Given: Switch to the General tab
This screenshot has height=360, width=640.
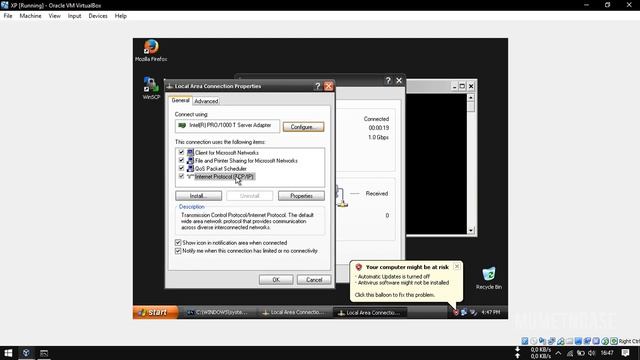Looking at the screenshot, I should [x=180, y=100].
